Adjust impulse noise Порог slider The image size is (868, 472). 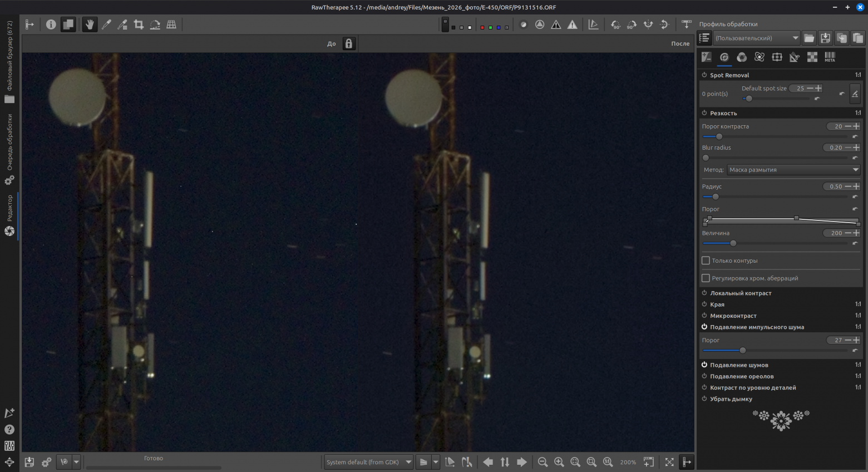tap(776, 350)
